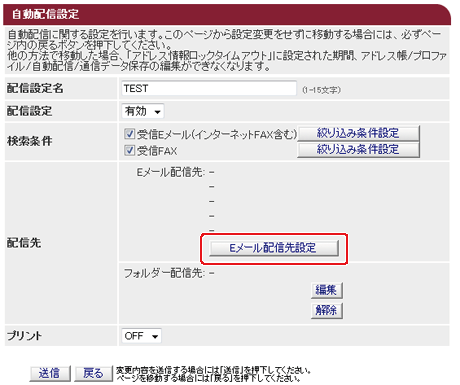
Task: Open the プリント dropdown showing OFF
Action: [141, 336]
